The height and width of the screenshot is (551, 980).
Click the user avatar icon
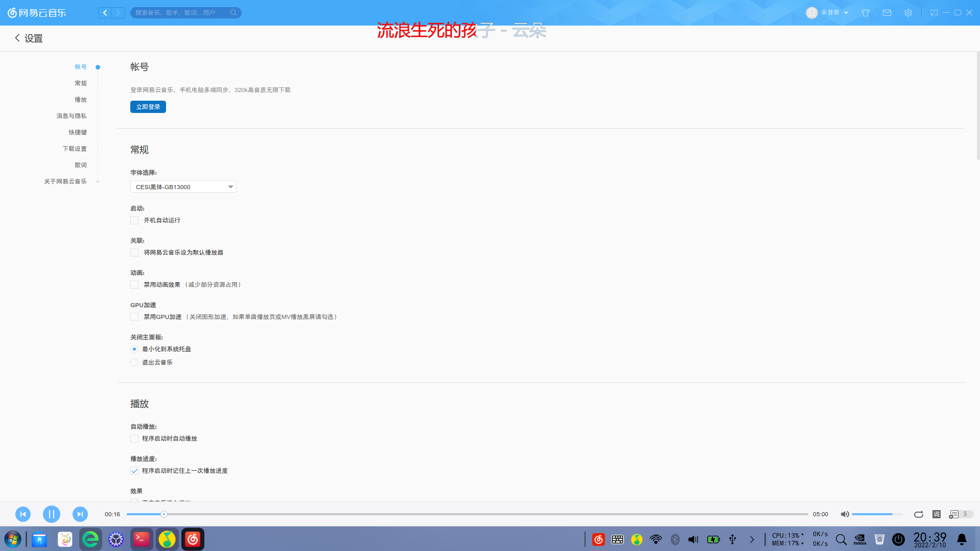point(811,13)
